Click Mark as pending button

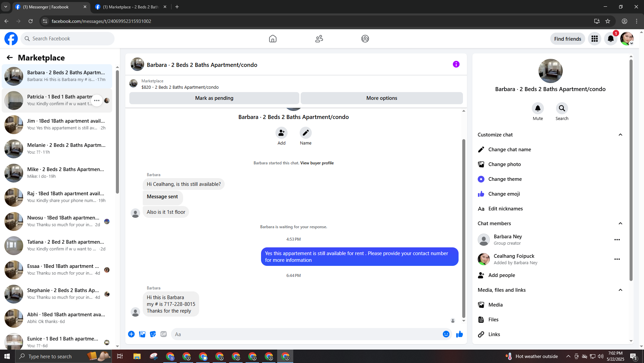tap(214, 98)
